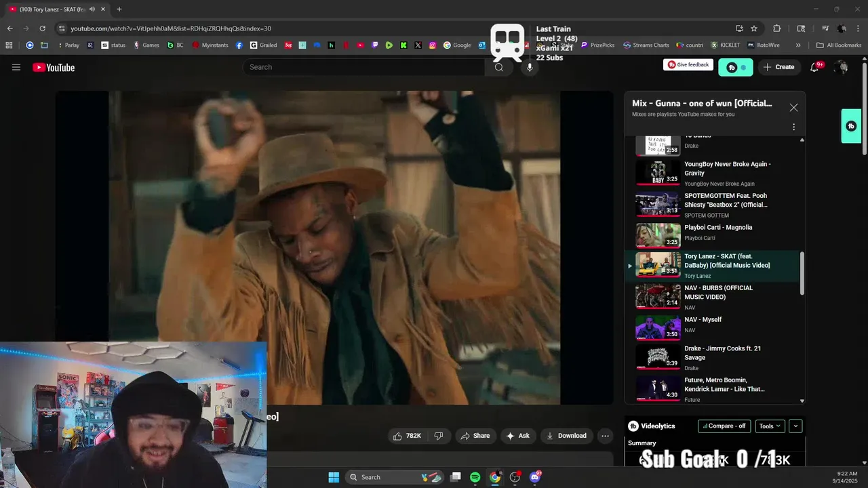Open Discord from the taskbar
The width and height of the screenshot is (868, 488).
[x=535, y=477]
